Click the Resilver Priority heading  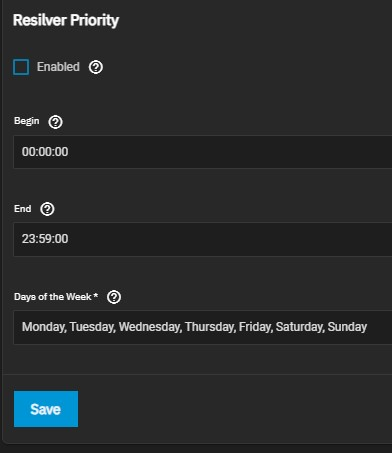pyautogui.click(x=66, y=20)
